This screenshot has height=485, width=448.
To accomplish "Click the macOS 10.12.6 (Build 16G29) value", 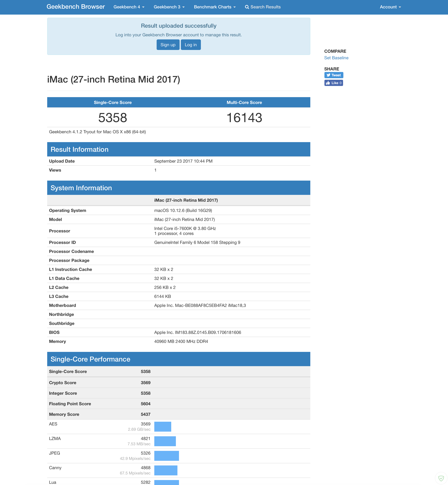I will pos(183,211).
